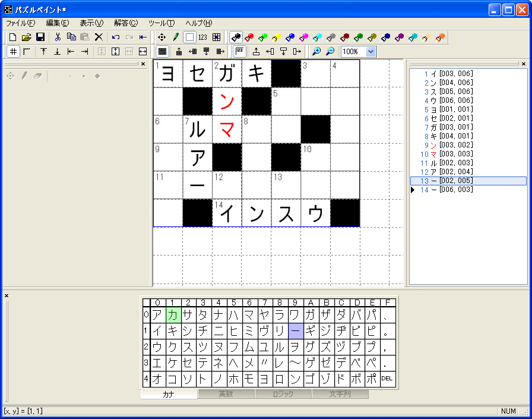The width and height of the screenshot is (532, 419).
Task: Click the Save floppy disk icon
Action: tap(40, 37)
